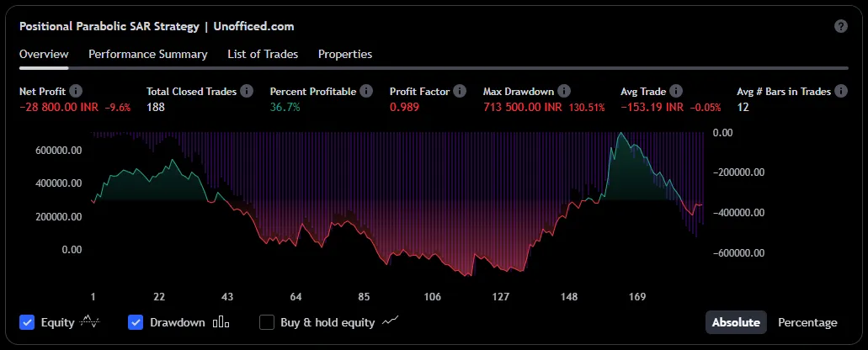Select the Absolute display button

736,322
